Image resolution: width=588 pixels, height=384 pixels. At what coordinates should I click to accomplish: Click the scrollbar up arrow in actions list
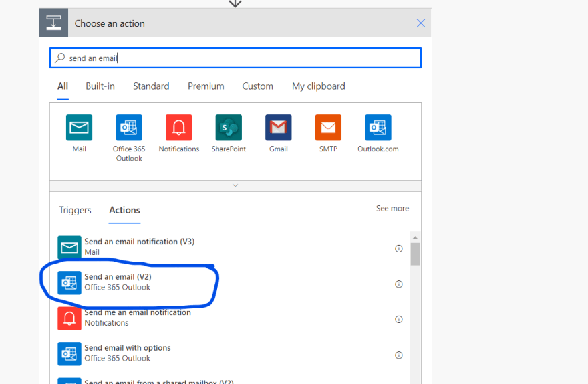point(415,237)
